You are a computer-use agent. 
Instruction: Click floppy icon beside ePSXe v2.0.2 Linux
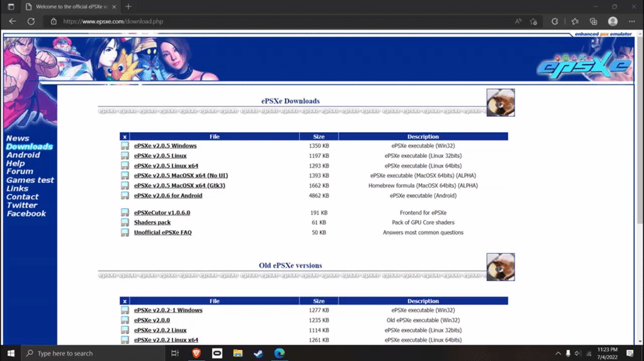pyautogui.click(x=125, y=330)
